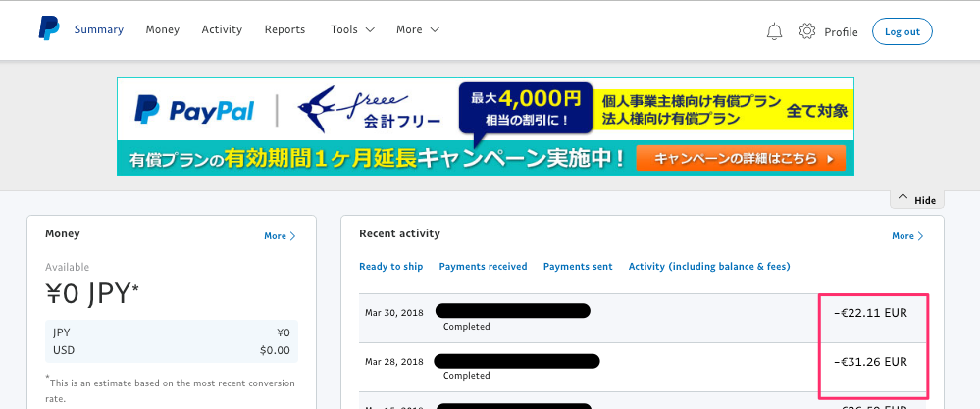Open the Mar 28, 2018 transaction
980x409 pixels.
click(x=642, y=368)
